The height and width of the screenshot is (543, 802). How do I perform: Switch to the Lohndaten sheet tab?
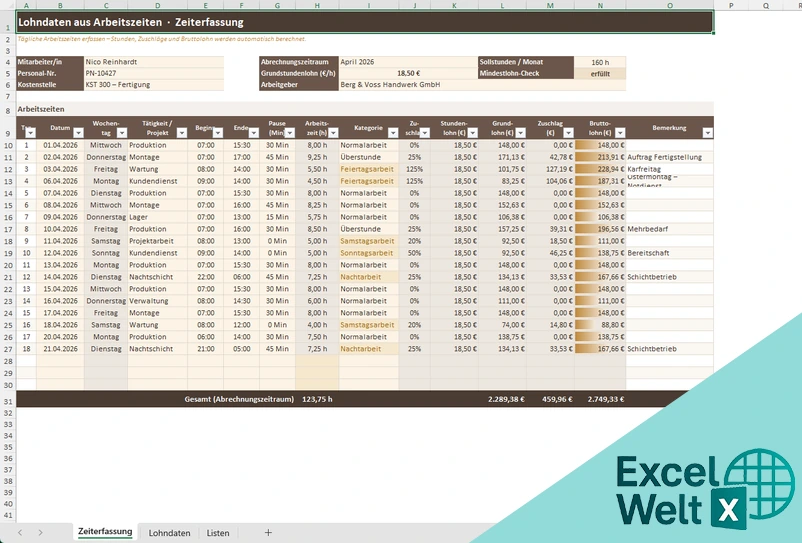[169, 533]
